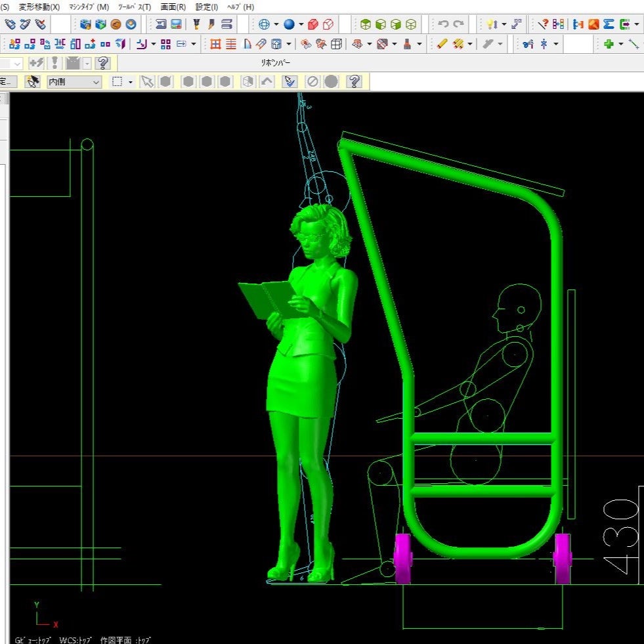Click the first binoculars-like icon in top toolbar

click(x=11, y=24)
